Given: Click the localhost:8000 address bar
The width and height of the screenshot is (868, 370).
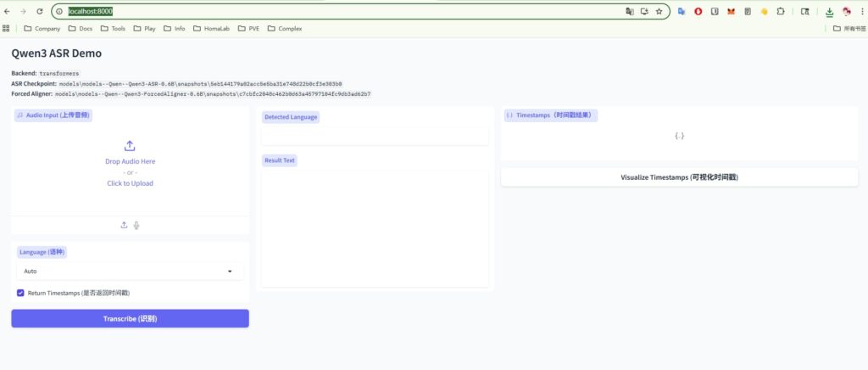Looking at the screenshot, I should [339, 12].
